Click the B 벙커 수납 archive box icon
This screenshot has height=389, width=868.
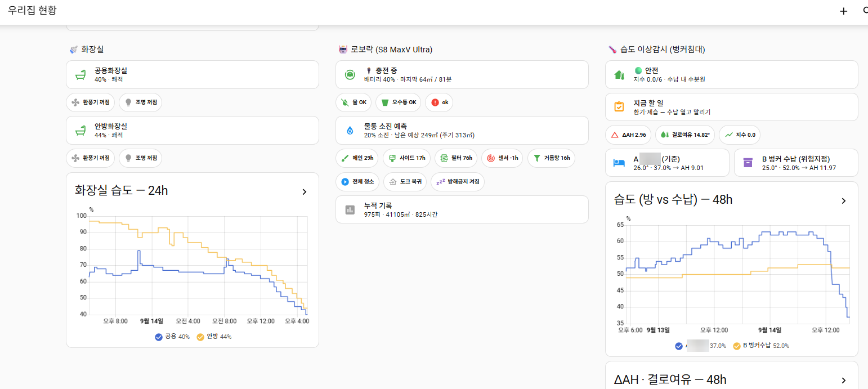click(x=748, y=163)
